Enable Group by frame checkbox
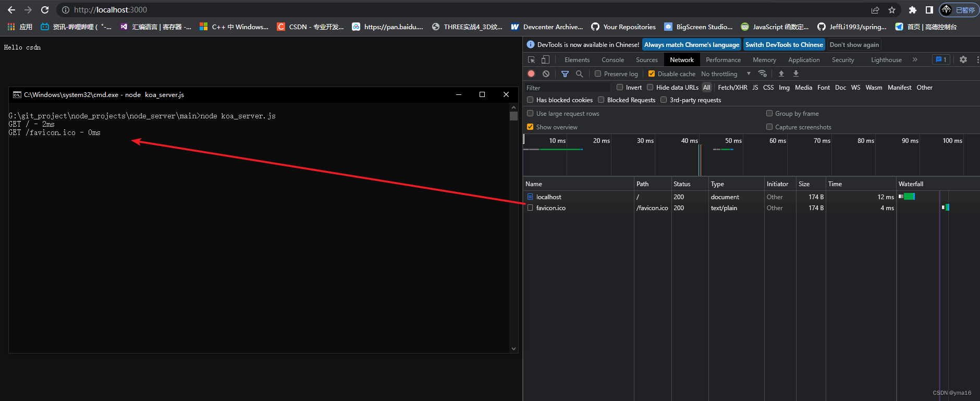 coord(769,113)
